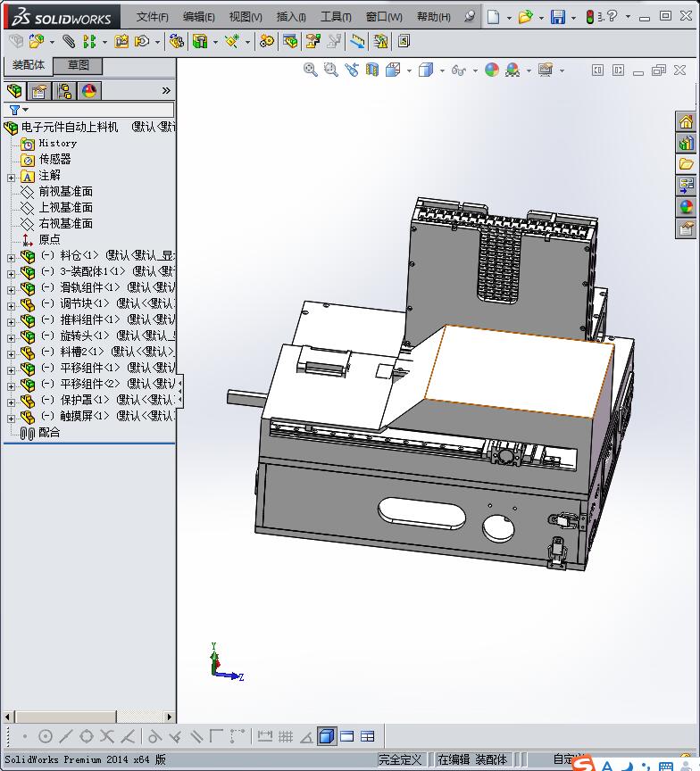Expand the 滑轨组件<1> component node
This screenshot has height=771, width=700.
tap(11, 290)
